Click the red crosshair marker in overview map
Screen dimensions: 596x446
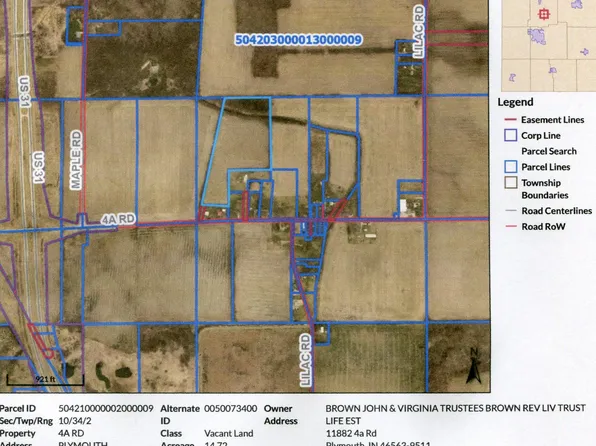point(544,14)
